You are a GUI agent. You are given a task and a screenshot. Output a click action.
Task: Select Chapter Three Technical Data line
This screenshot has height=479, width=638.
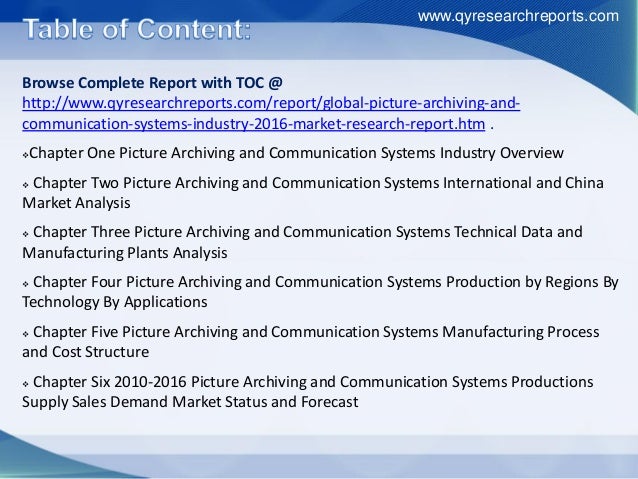coord(302,242)
